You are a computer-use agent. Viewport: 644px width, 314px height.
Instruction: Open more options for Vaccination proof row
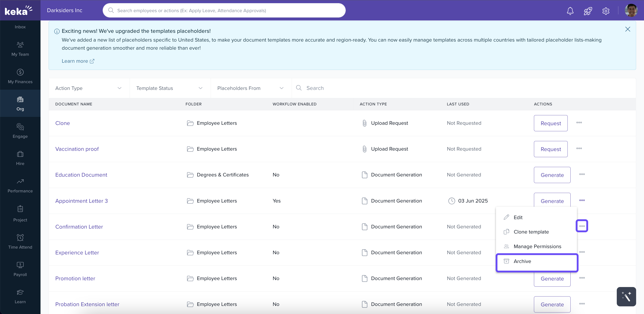click(579, 149)
